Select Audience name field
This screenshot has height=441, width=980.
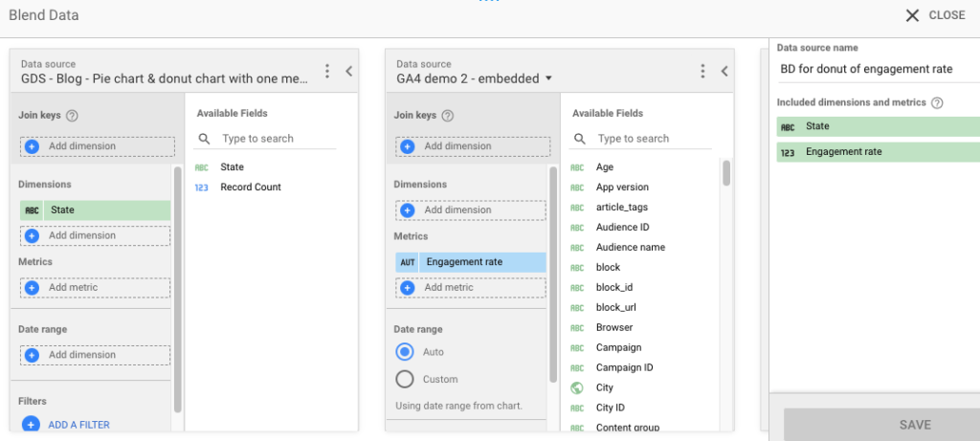click(x=630, y=247)
